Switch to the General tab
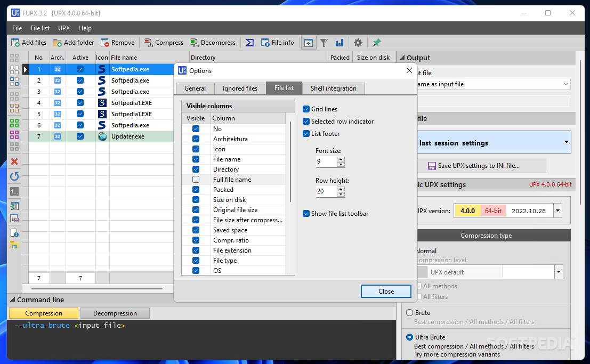Screen dimensions: 590x364 coord(195,88)
